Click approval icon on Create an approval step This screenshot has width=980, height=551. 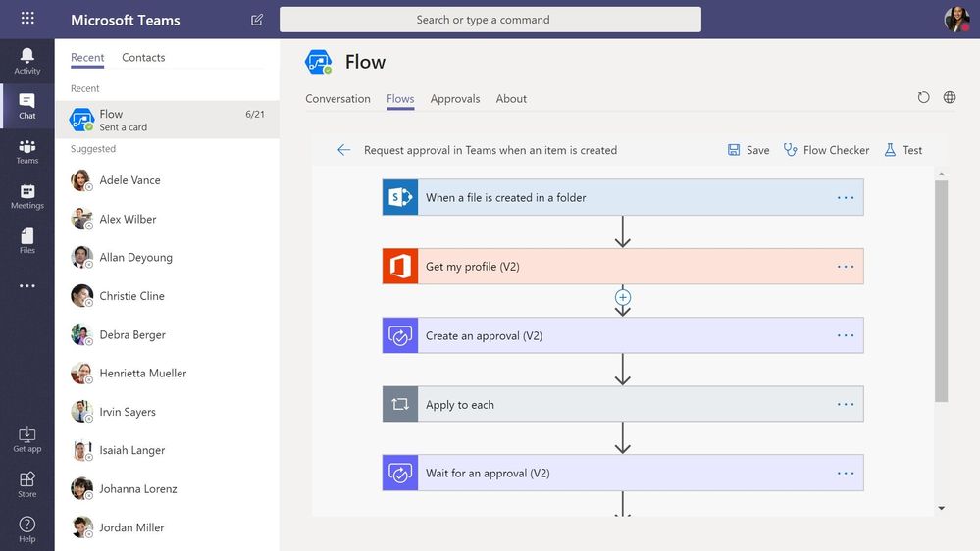tap(400, 335)
